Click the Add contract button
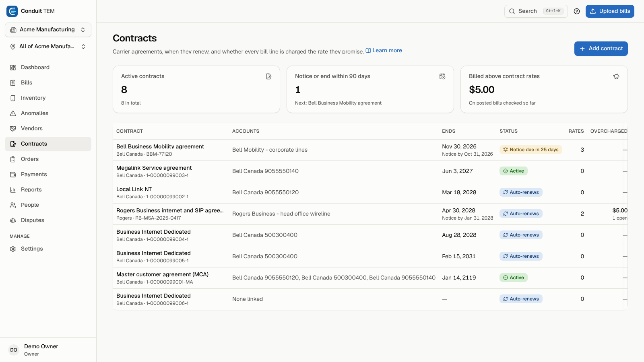This screenshot has width=644, height=362. coord(601,49)
